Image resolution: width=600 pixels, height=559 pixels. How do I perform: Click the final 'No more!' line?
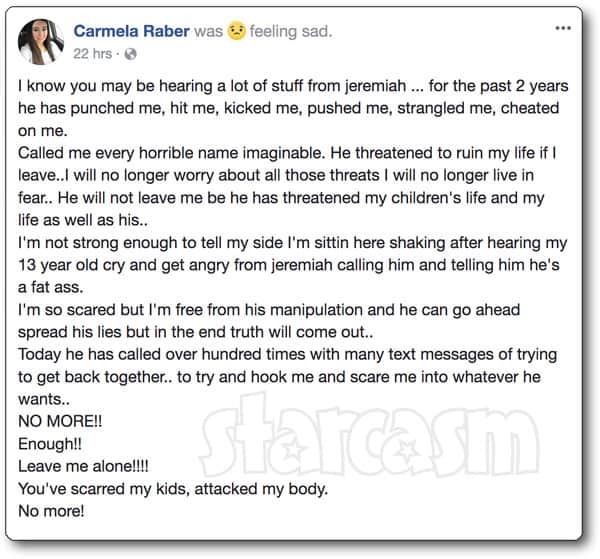tap(51, 511)
